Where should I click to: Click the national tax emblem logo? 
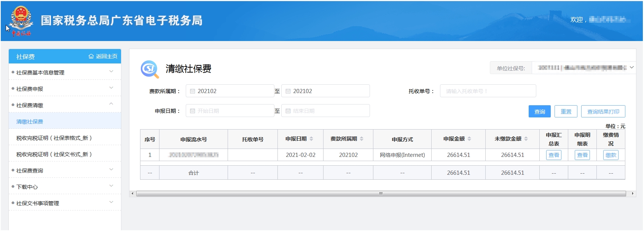[x=21, y=20]
